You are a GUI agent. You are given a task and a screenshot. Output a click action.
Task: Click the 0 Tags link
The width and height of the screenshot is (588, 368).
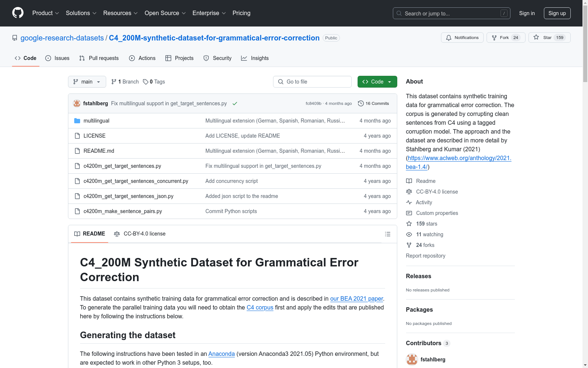154,82
